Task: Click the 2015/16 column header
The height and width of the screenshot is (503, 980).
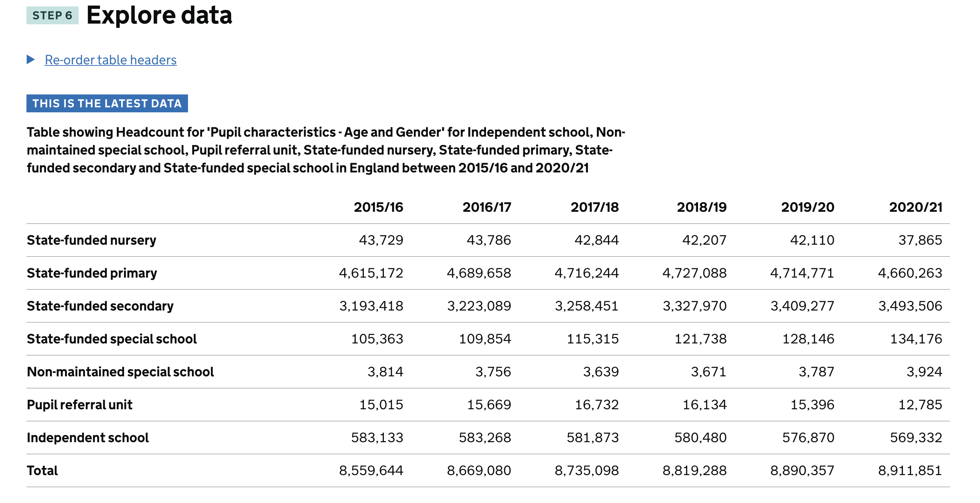Action: pos(378,207)
